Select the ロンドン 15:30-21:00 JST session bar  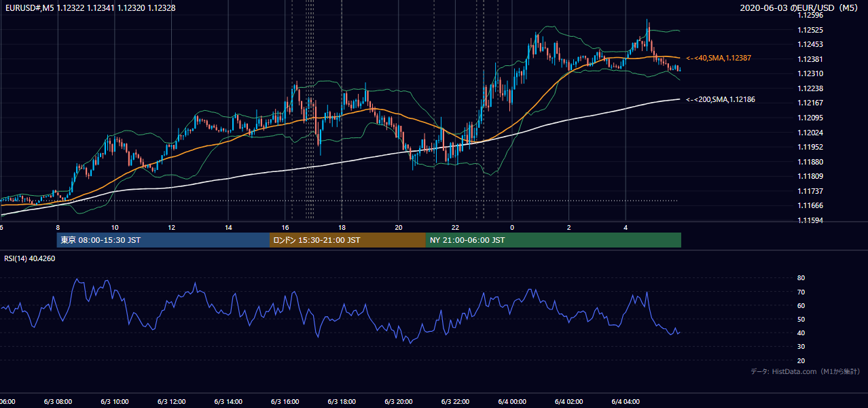[348, 240]
